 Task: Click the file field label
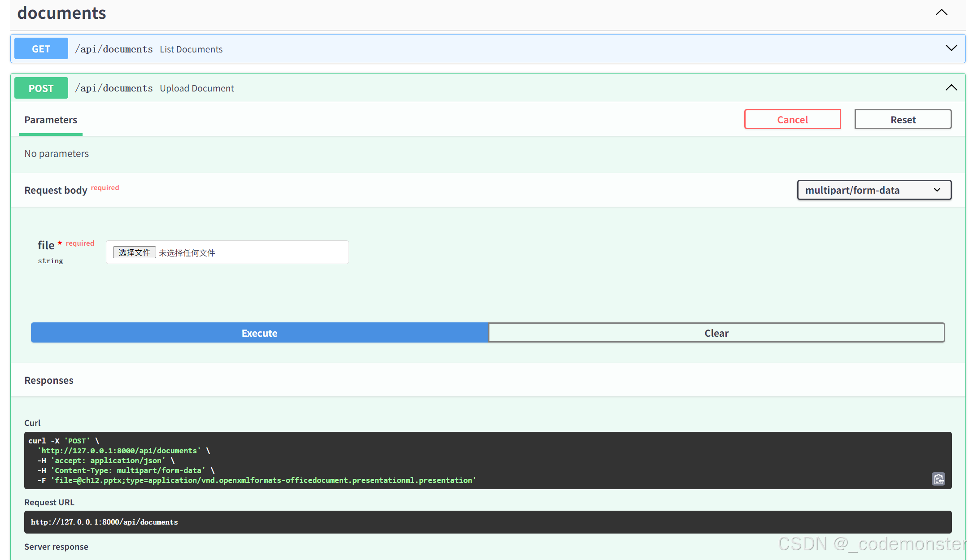click(x=46, y=245)
